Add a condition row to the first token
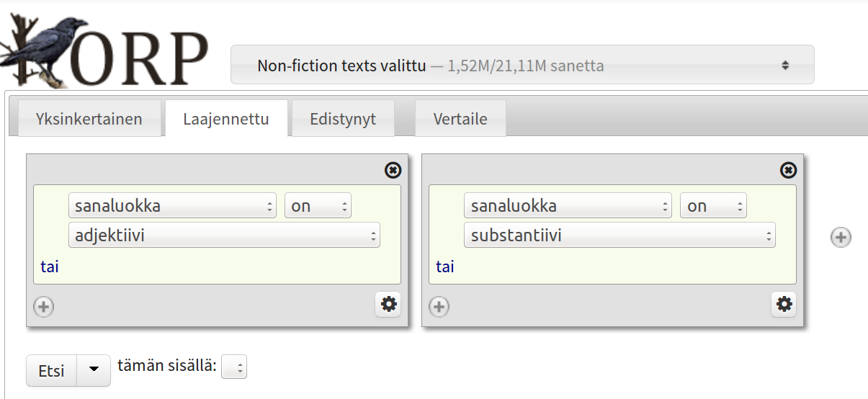The image size is (868, 399). (x=44, y=307)
